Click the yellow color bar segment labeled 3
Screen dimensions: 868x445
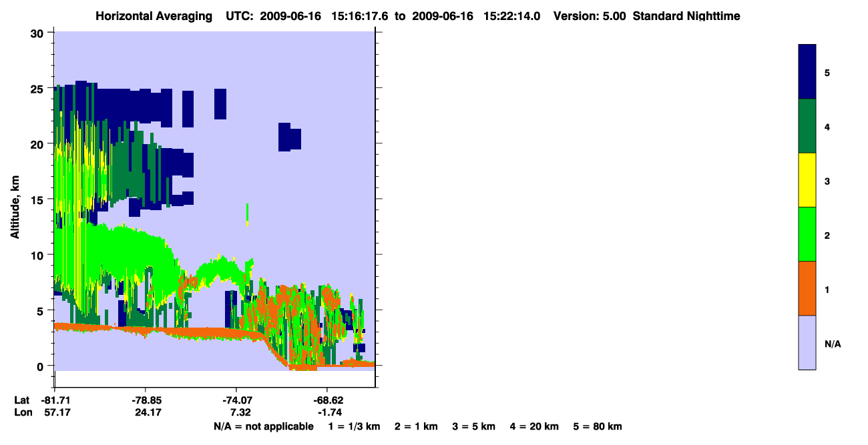(807, 180)
